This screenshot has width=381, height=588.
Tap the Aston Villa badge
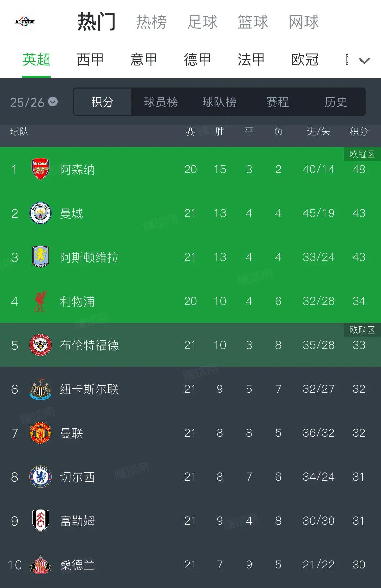(x=40, y=257)
